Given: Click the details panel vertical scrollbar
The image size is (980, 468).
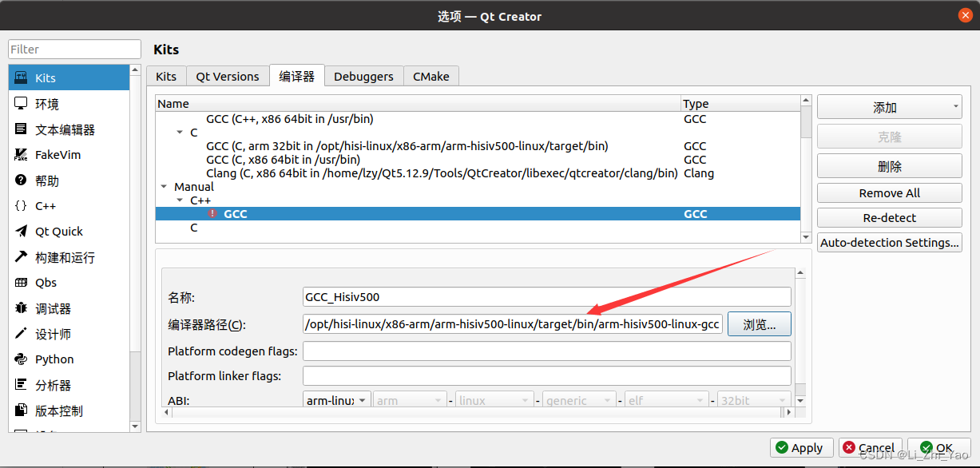Looking at the screenshot, I should point(800,337).
